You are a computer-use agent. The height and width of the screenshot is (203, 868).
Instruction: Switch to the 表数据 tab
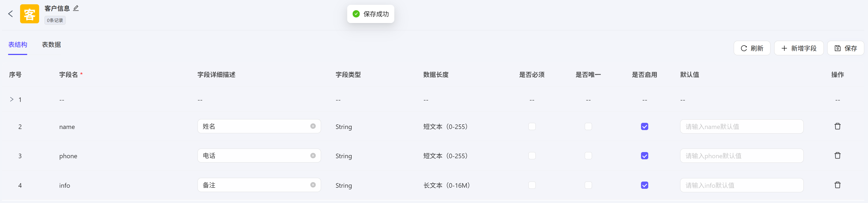click(51, 45)
